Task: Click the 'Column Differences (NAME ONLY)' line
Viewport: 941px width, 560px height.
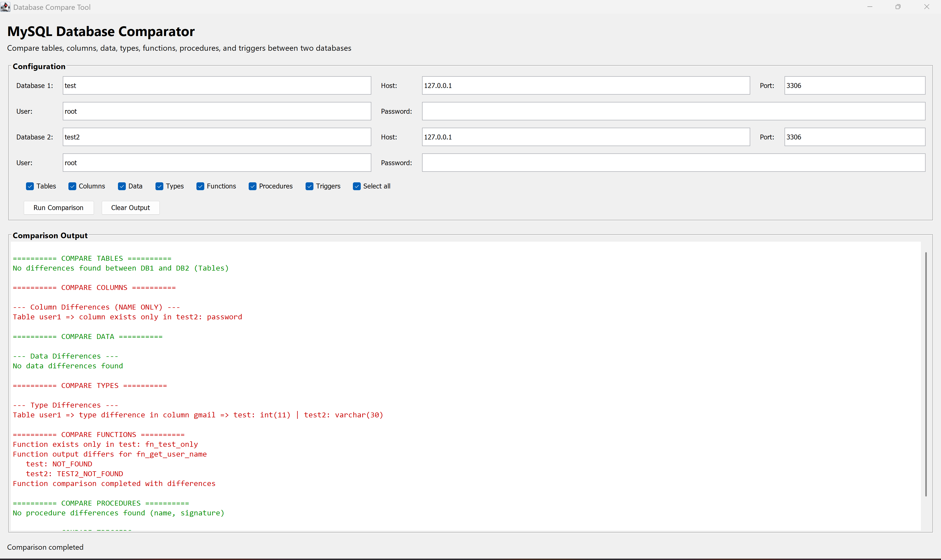Action: (x=97, y=307)
